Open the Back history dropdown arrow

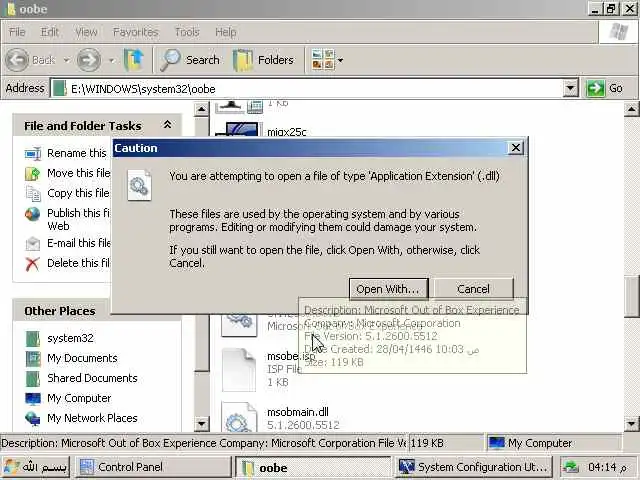[66, 60]
